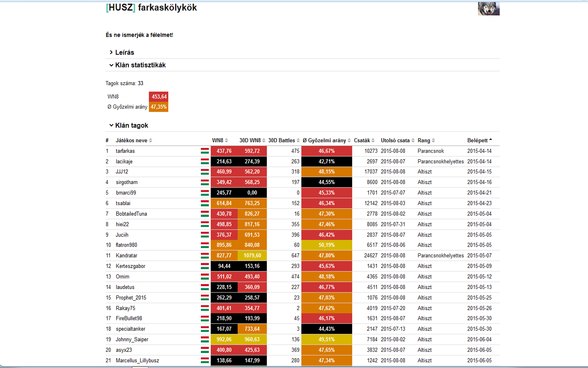
Task: Collapse the Klán statisztikák section
Action: point(137,65)
